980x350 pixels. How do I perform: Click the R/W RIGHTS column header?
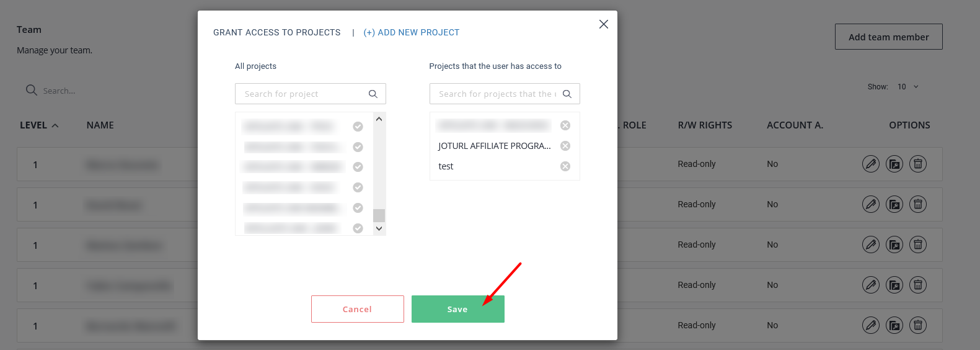705,125
